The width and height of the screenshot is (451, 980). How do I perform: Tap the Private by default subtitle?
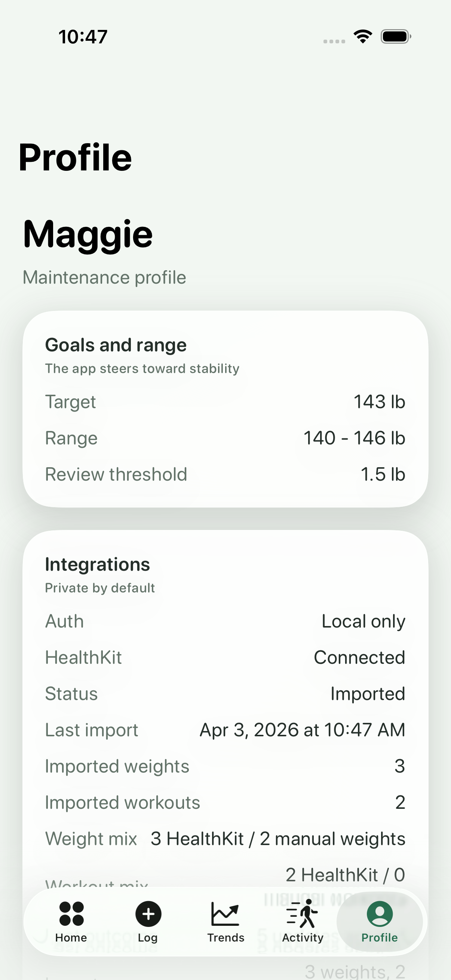[x=100, y=588]
